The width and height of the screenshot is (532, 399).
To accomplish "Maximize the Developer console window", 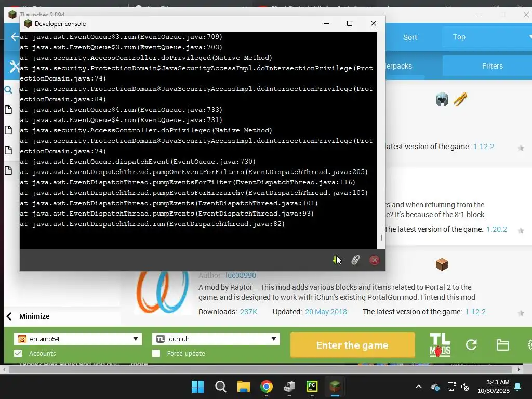I will [350, 23].
